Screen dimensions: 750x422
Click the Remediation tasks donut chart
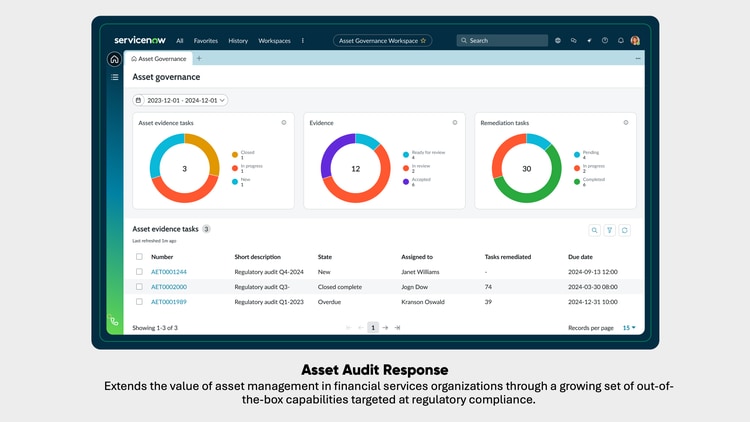(527, 168)
